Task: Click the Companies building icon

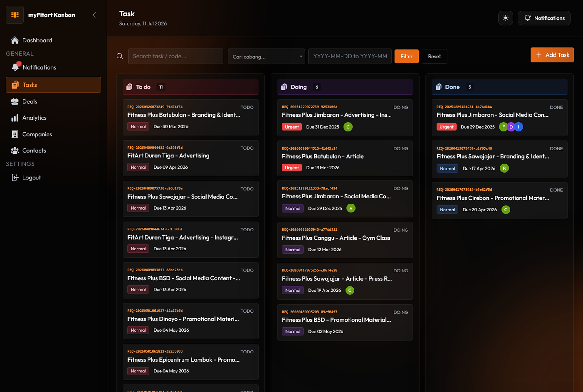Action: click(x=15, y=134)
